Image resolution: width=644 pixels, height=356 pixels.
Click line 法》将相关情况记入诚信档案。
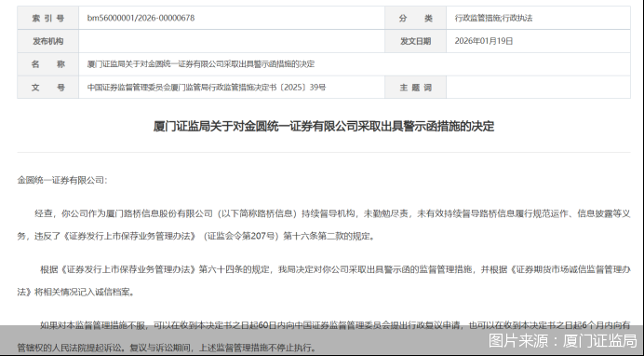click(x=75, y=292)
